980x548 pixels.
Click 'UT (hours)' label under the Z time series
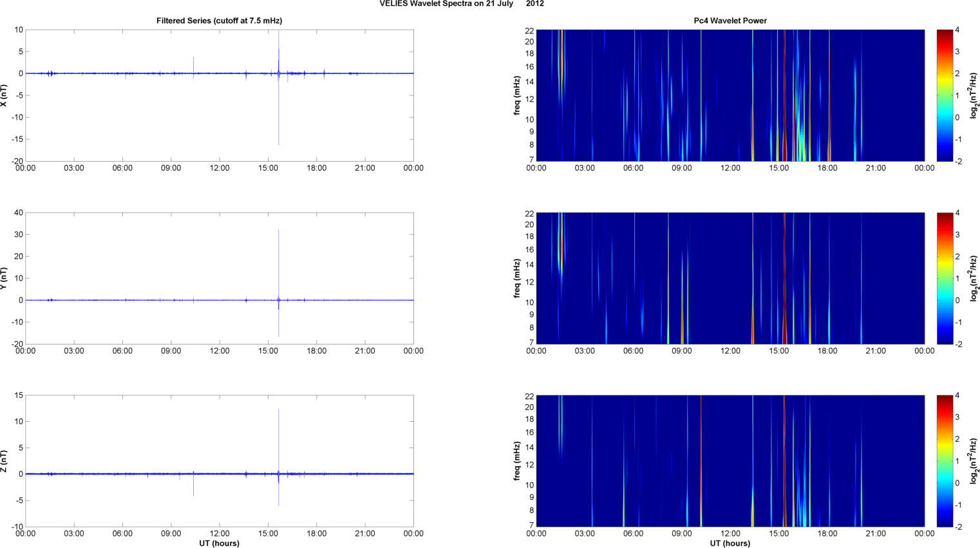pyautogui.click(x=219, y=543)
